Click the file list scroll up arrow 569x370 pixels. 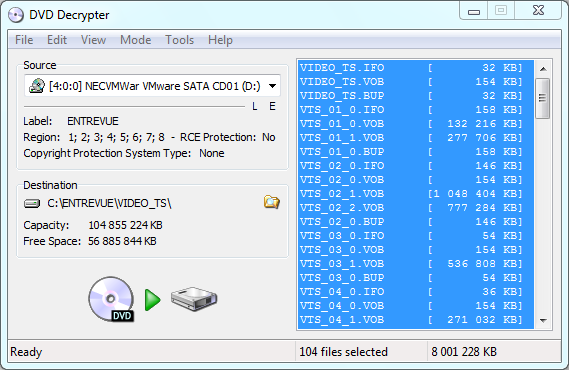point(543,69)
